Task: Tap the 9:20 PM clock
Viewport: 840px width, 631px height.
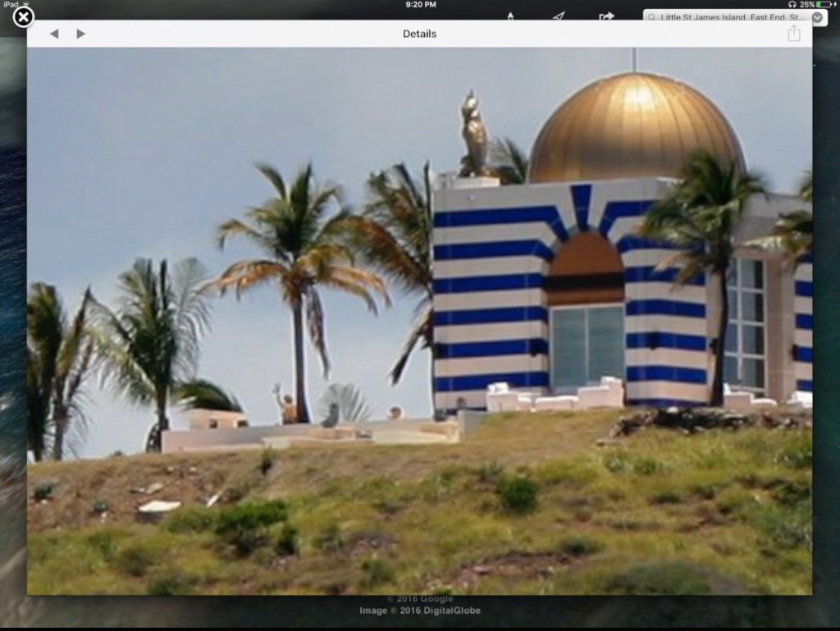Action: 419,4
